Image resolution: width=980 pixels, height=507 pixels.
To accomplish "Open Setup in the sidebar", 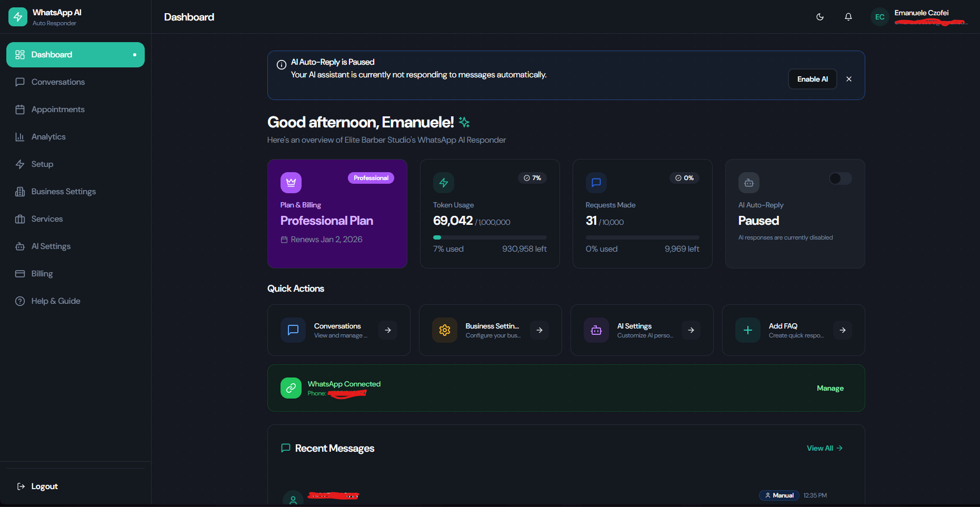I will click(75, 164).
